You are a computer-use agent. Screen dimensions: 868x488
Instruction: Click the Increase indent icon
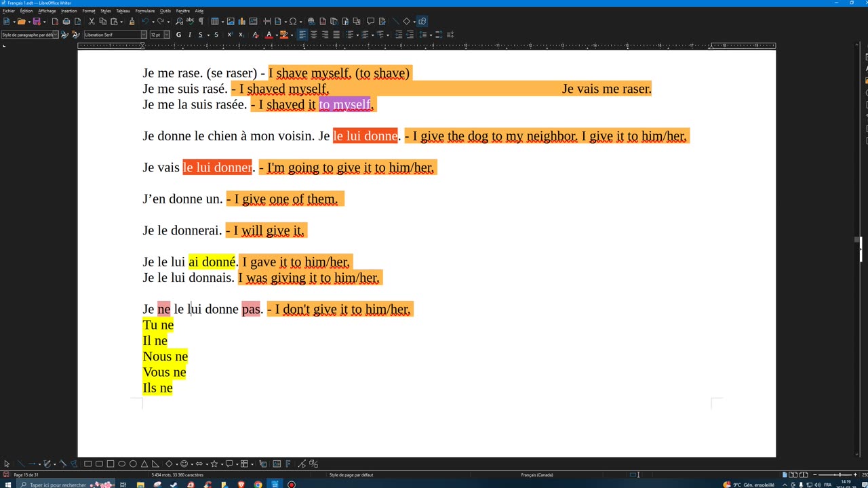pos(399,35)
